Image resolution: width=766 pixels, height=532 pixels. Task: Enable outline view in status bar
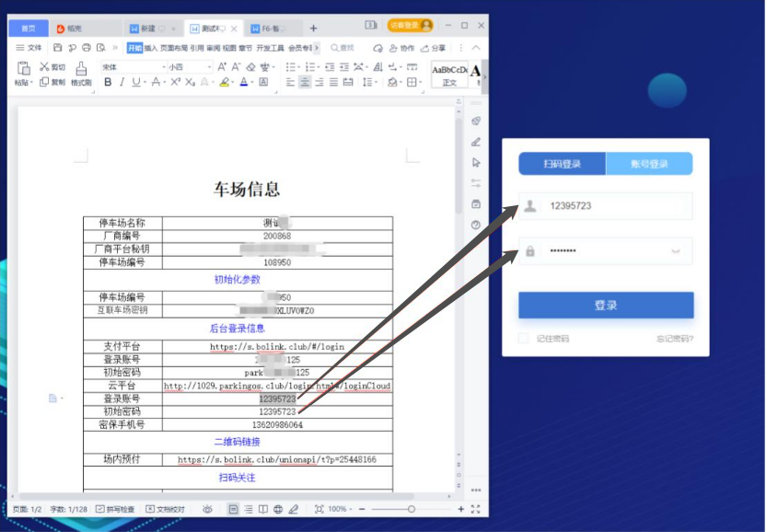click(249, 509)
